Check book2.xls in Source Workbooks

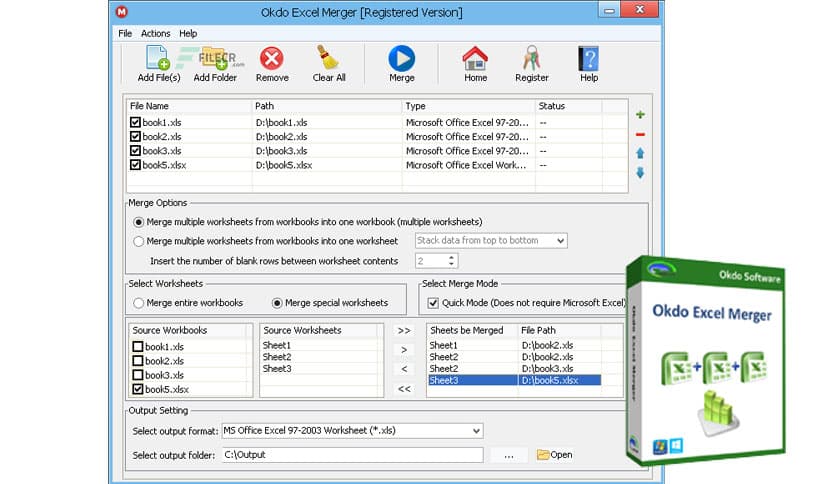click(x=138, y=361)
